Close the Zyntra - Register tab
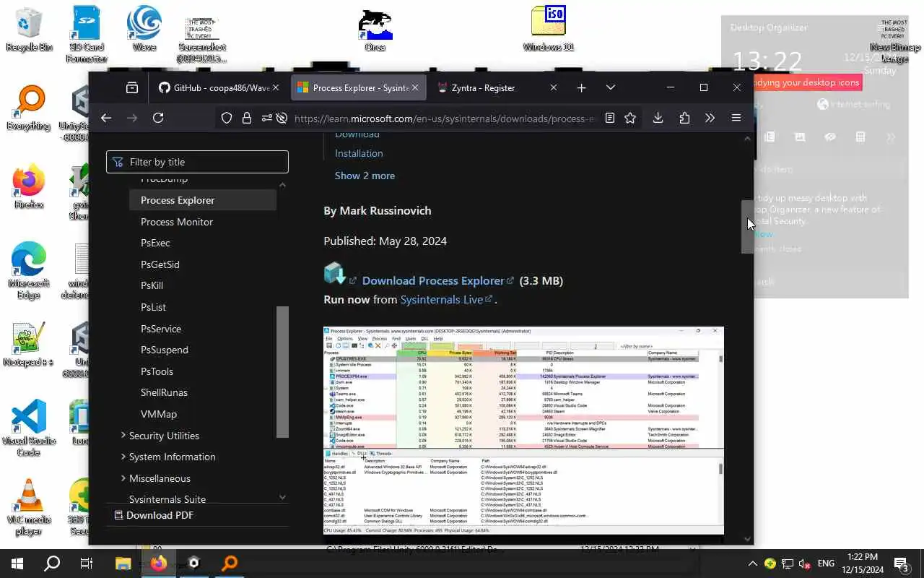The image size is (924, 578). click(554, 87)
